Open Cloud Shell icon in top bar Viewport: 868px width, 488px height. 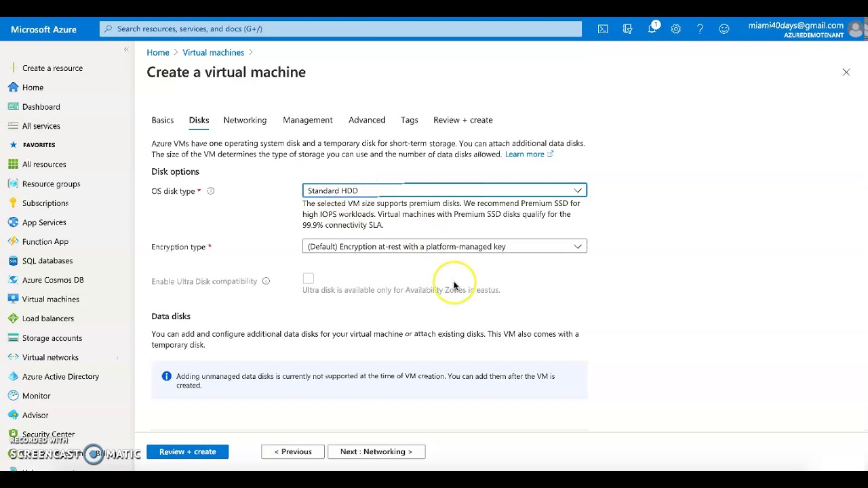coord(603,29)
